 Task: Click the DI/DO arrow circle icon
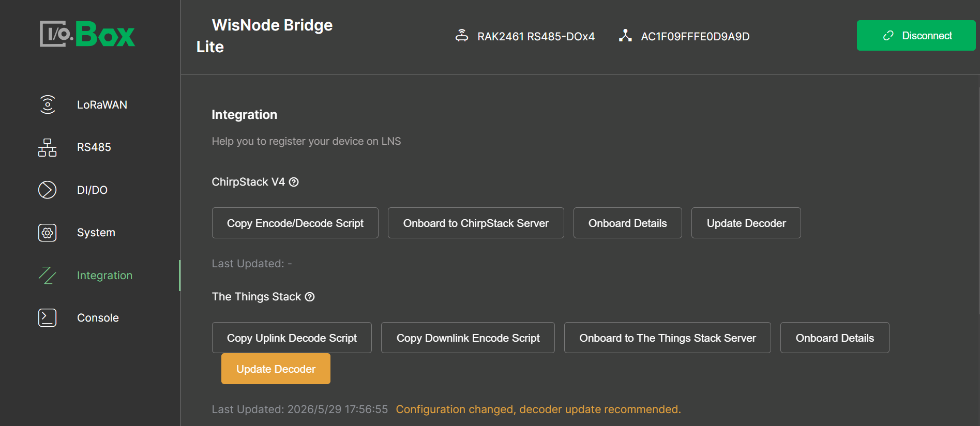(x=48, y=190)
